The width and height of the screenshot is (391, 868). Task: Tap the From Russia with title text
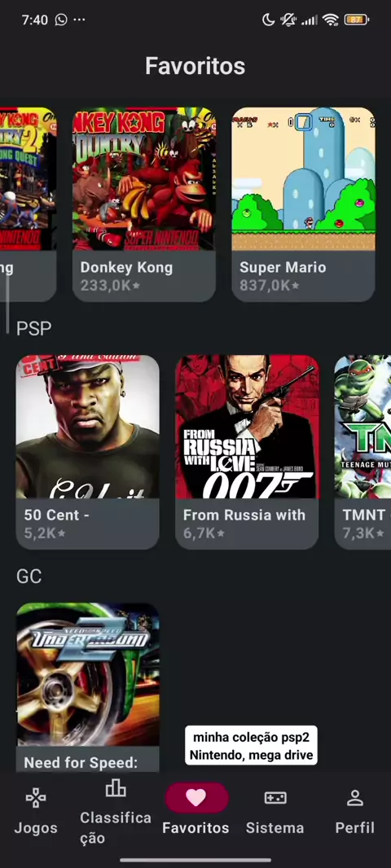pos(244,515)
